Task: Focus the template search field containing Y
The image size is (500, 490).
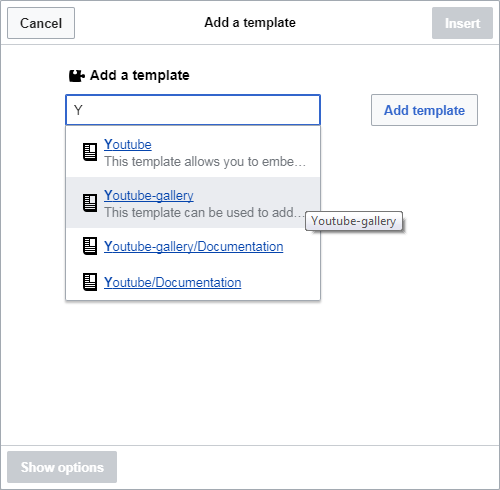Action: 193,110
